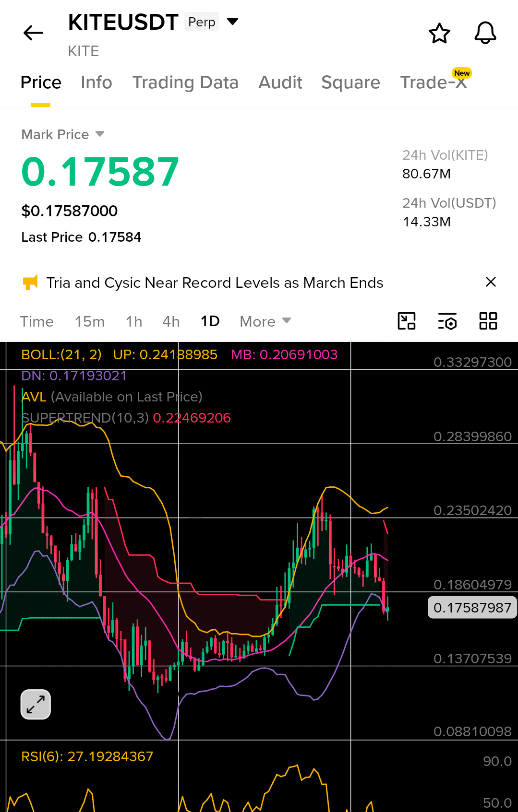Select the 15m chart interval
This screenshot has height=812, width=518.
[90, 321]
